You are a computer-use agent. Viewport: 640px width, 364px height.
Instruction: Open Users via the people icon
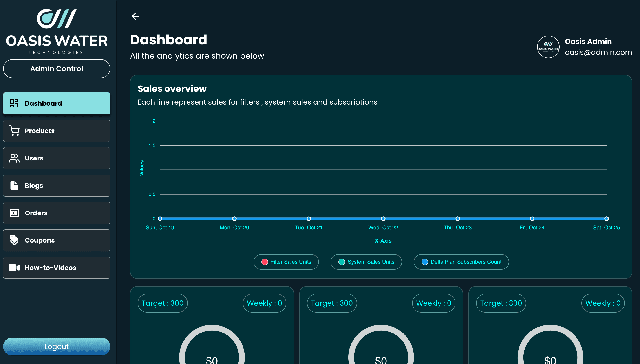point(14,158)
